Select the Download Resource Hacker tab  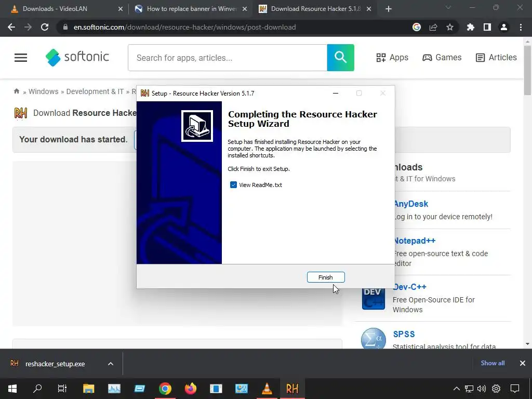315,9
